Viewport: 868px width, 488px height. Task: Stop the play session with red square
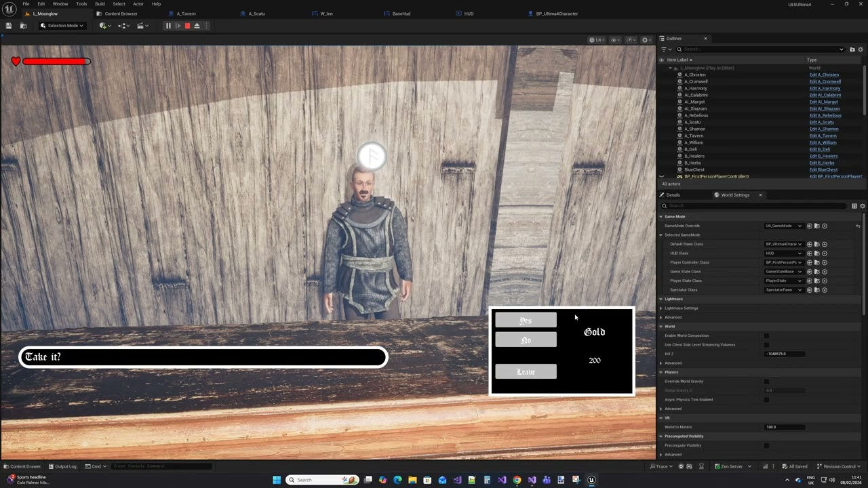click(x=187, y=26)
